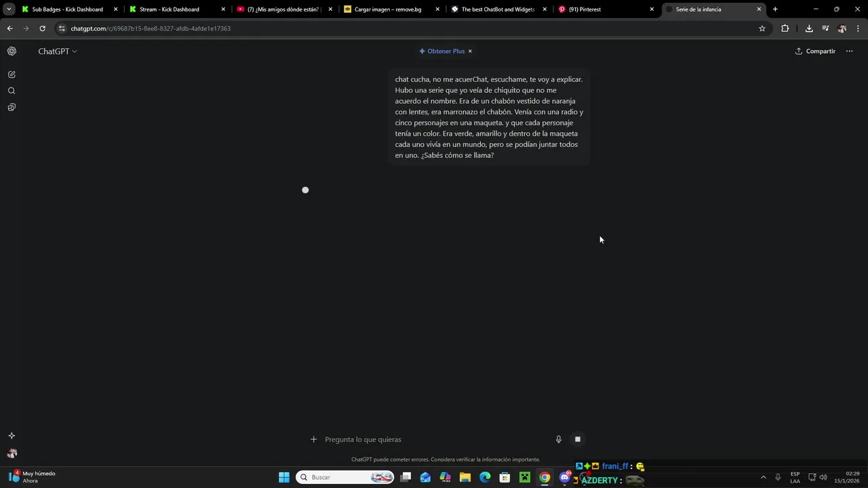Open search chats magnifier icon in sidebar
The width and height of the screenshot is (868, 488).
click(12, 91)
